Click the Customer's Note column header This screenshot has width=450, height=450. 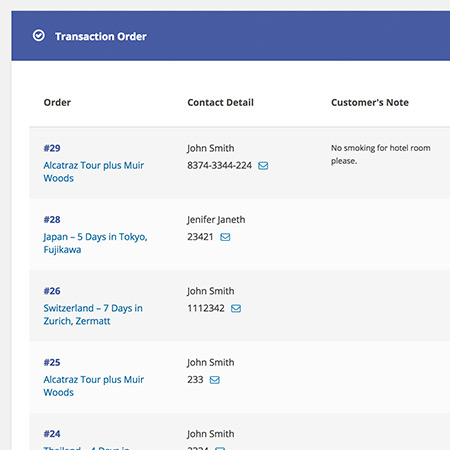(370, 102)
